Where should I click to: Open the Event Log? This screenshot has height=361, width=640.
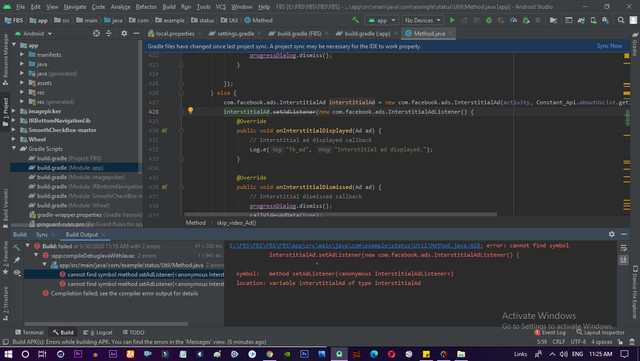550,332
